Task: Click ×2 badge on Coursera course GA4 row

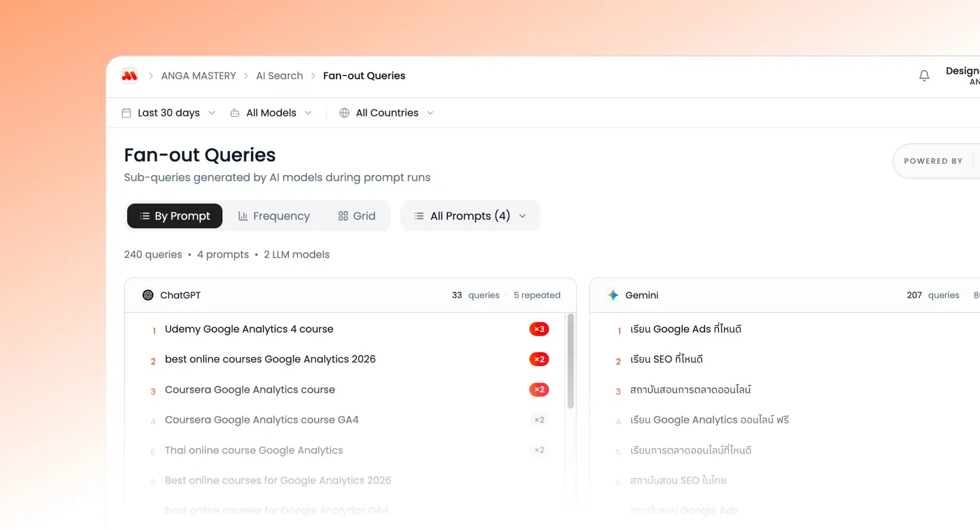Action: coord(539,420)
